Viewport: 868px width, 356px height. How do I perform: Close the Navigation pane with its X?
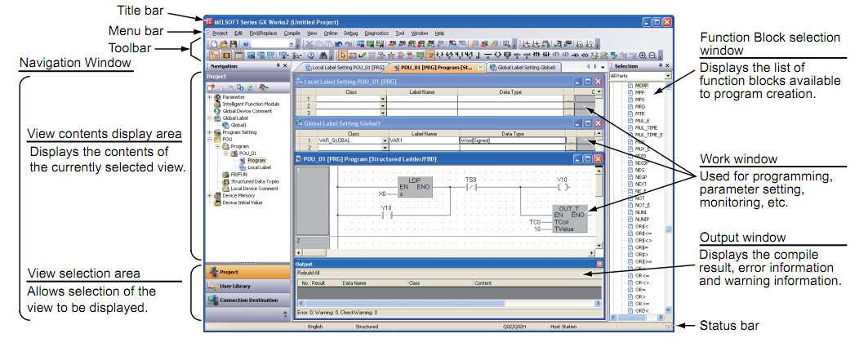point(284,65)
